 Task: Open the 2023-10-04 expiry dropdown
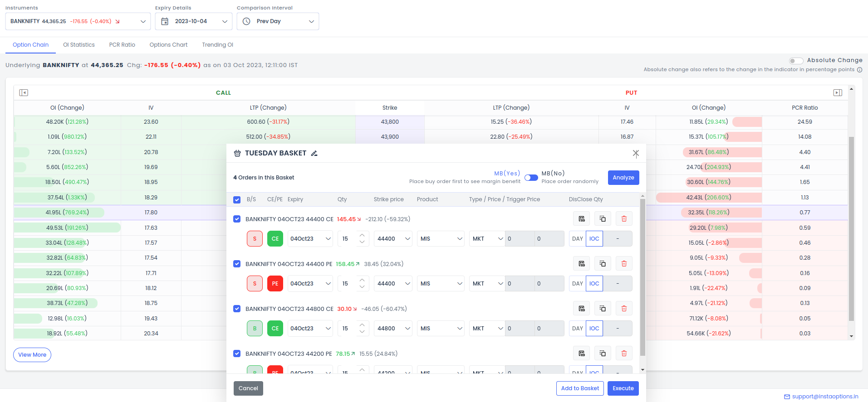pos(194,21)
